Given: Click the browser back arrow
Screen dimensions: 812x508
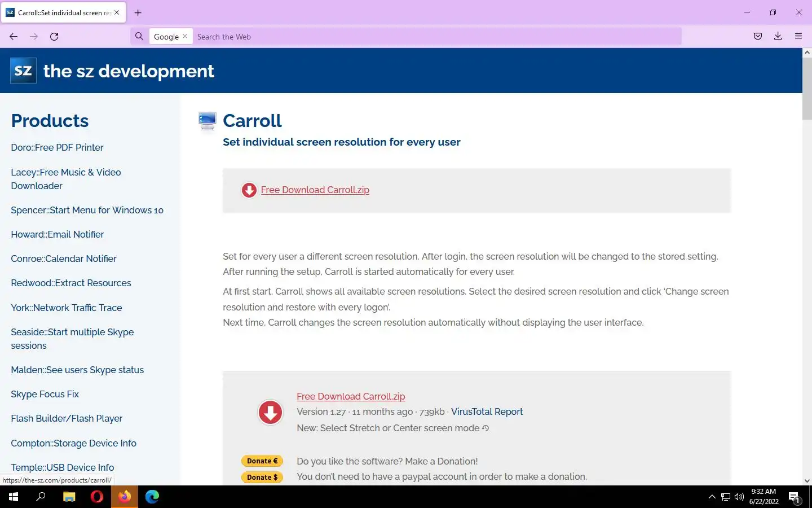Looking at the screenshot, I should [x=14, y=37].
